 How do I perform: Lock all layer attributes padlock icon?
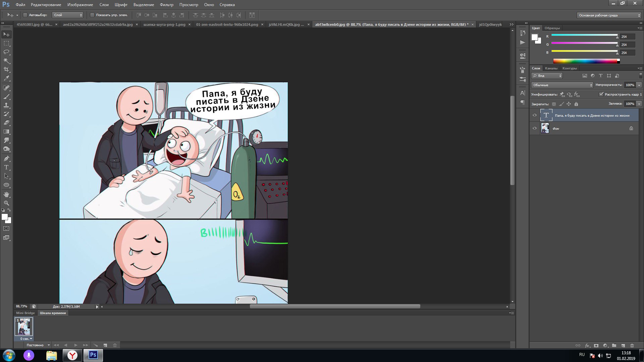coord(576,104)
